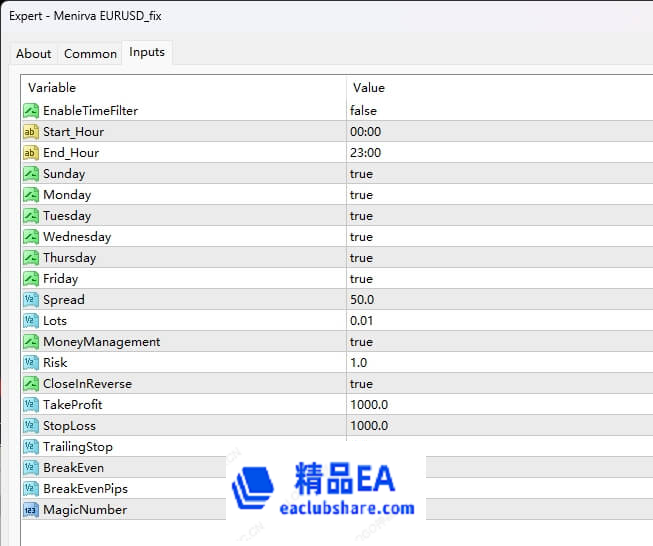Switch to the About tab
Image resolution: width=653 pixels, height=546 pixels.
[34, 54]
